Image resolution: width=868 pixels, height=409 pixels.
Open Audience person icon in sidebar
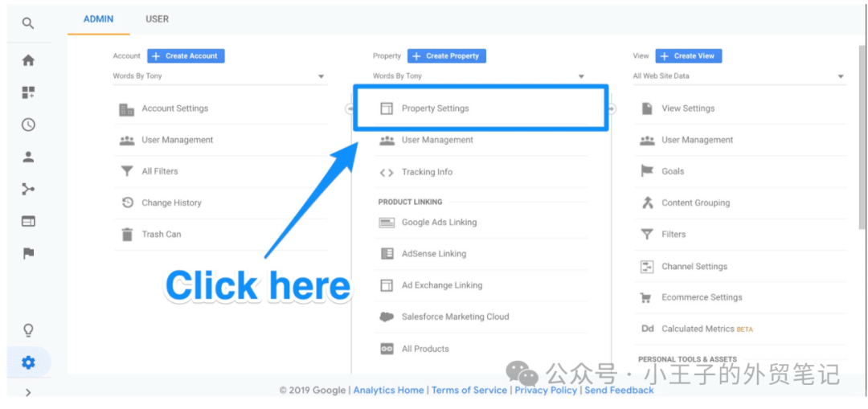tap(27, 157)
